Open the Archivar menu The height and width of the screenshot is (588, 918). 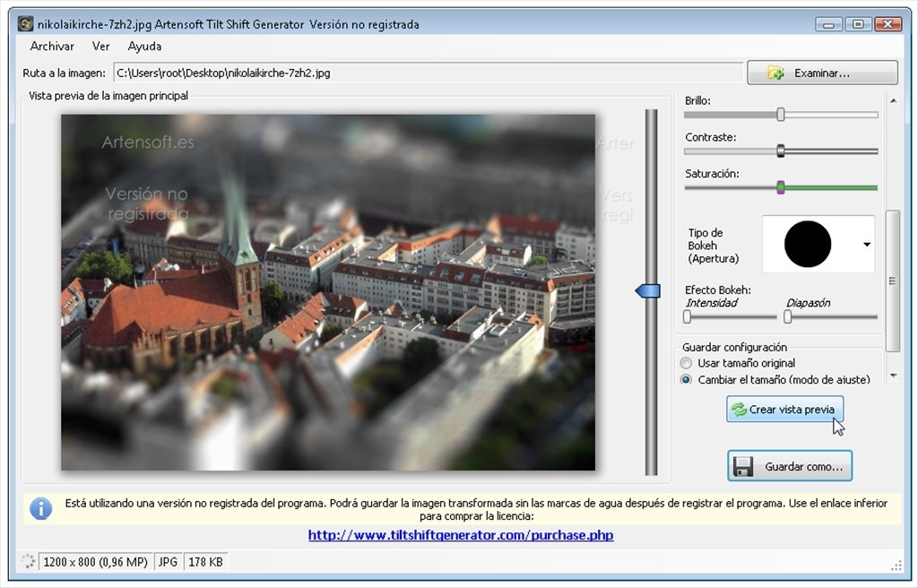[x=52, y=47]
